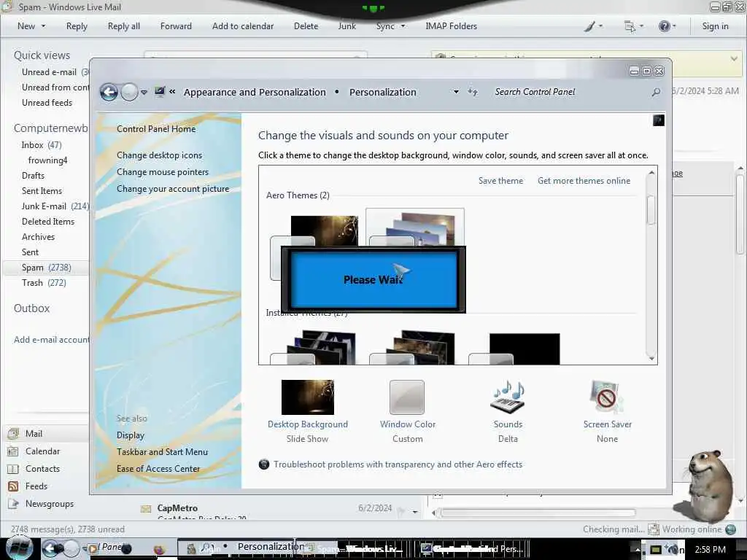Open recent pages dropdown beside navigation arrows
This screenshot has width=747, height=560.
tap(144, 93)
